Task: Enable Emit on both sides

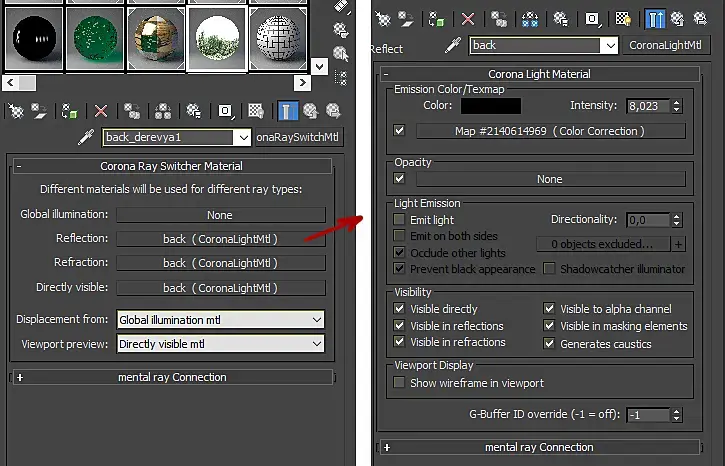Action: pyautogui.click(x=399, y=236)
